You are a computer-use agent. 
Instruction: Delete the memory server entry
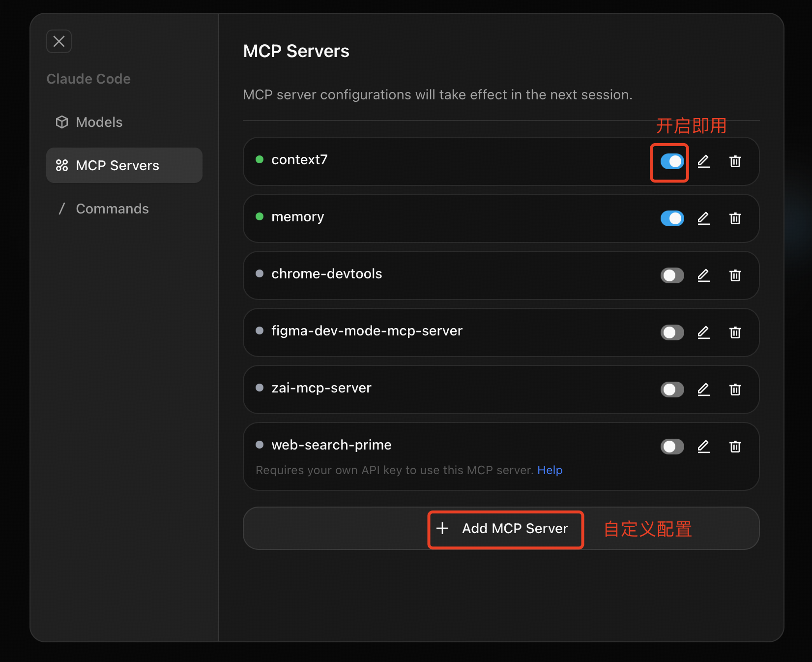[735, 218]
